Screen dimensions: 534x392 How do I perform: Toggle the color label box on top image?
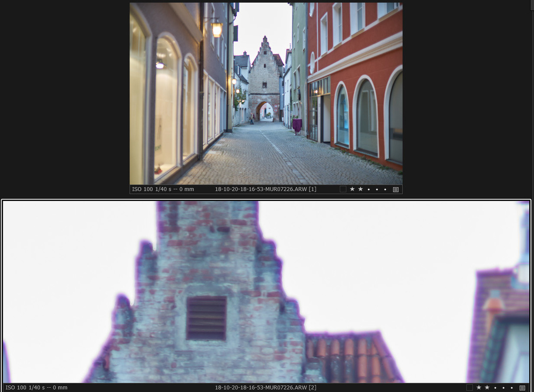(x=343, y=189)
